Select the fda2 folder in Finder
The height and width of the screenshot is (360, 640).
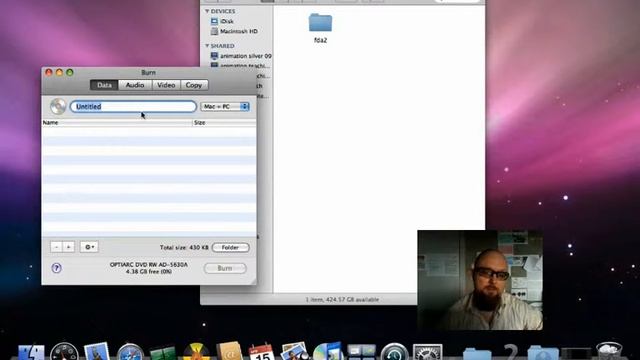pyautogui.click(x=320, y=28)
